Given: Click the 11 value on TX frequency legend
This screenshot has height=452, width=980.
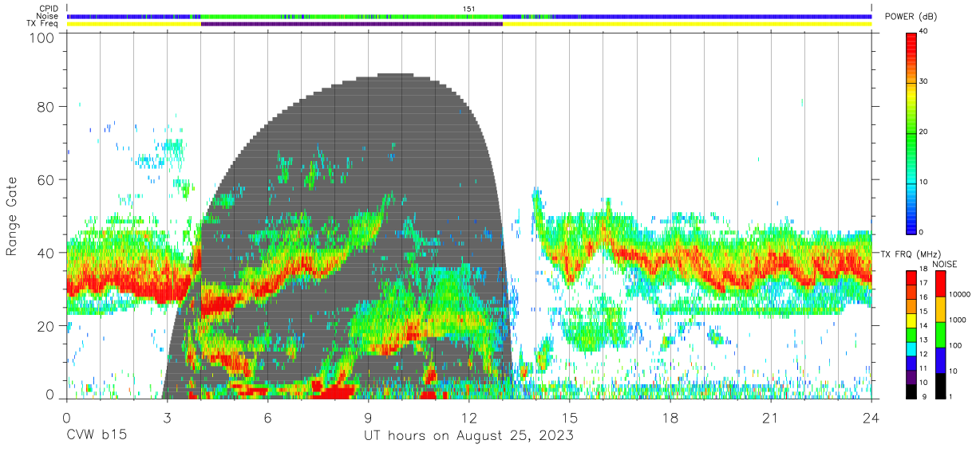Looking at the screenshot, I should point(922,367).
